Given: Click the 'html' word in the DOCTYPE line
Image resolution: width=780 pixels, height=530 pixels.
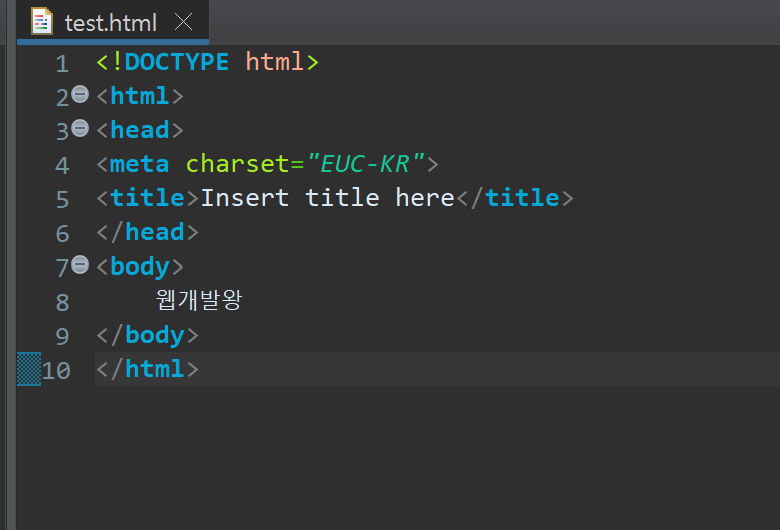Looking at the screenshot, I should [x=275, y=62].
